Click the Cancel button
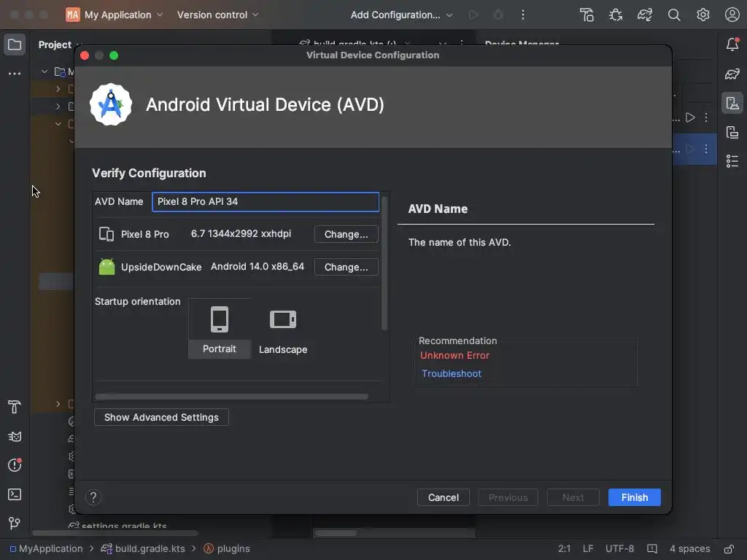The width and height of the screenshot is (747, 560). coord(444,497)
